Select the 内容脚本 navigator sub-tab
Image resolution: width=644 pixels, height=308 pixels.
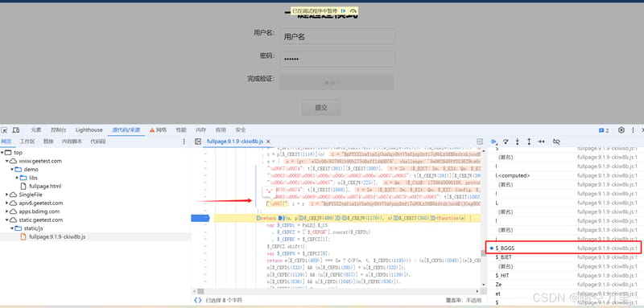72,142
